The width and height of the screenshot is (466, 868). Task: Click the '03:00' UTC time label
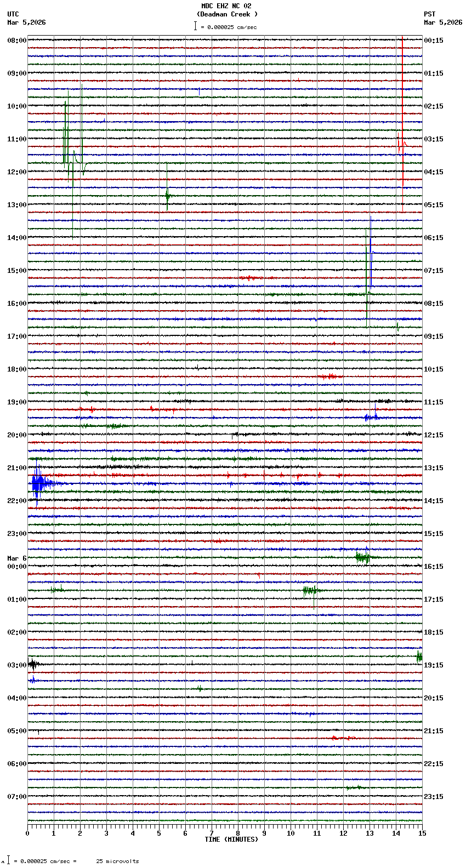17,665
